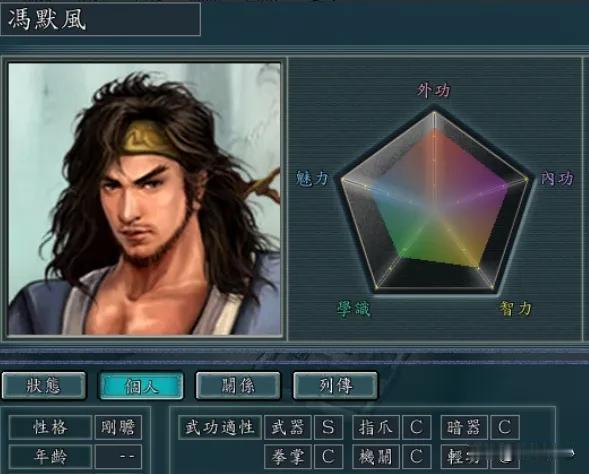Click the 魅力 label on radar chart
The image size is (589, 474).
312,178
